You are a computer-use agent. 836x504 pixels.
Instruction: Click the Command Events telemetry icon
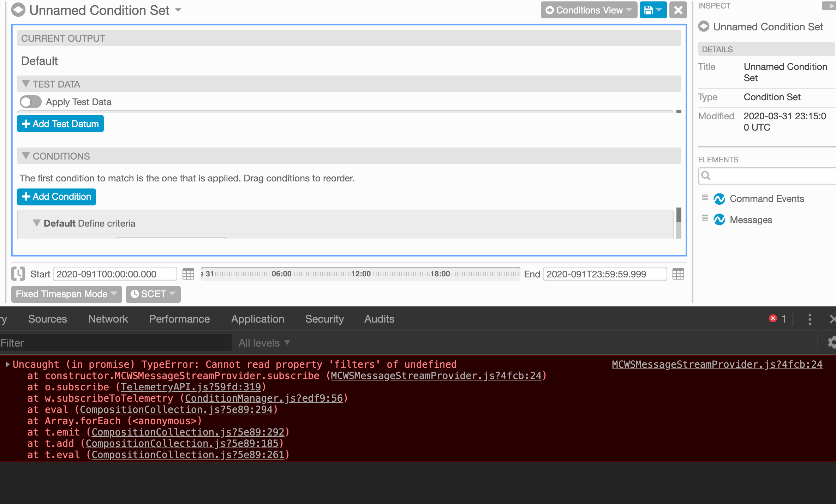720,199
